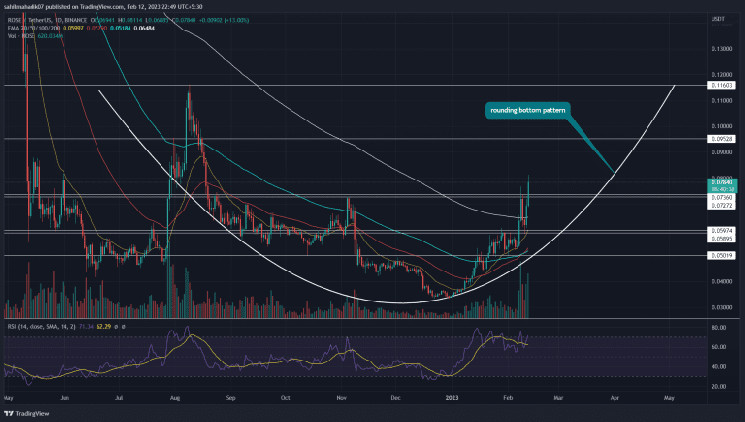Select the 0.09528 price level label
The image size is (745, 422).
[x=722, y=139]
